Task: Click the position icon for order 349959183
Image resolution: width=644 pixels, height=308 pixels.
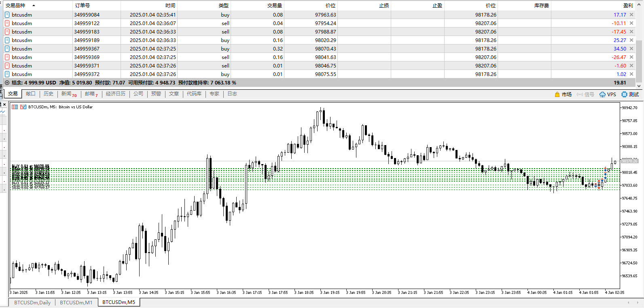Action: coord(7,32)
